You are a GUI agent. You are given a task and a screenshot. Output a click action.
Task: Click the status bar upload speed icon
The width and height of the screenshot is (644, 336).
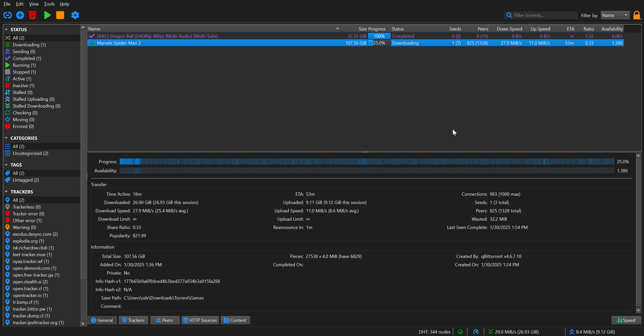click(x=572, y=332)
